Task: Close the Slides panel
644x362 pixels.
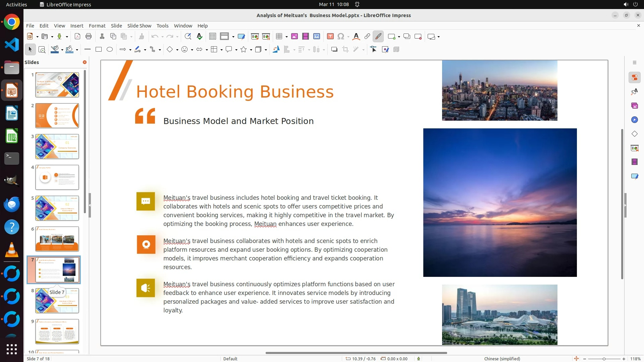Action: (x=85, y=62)
